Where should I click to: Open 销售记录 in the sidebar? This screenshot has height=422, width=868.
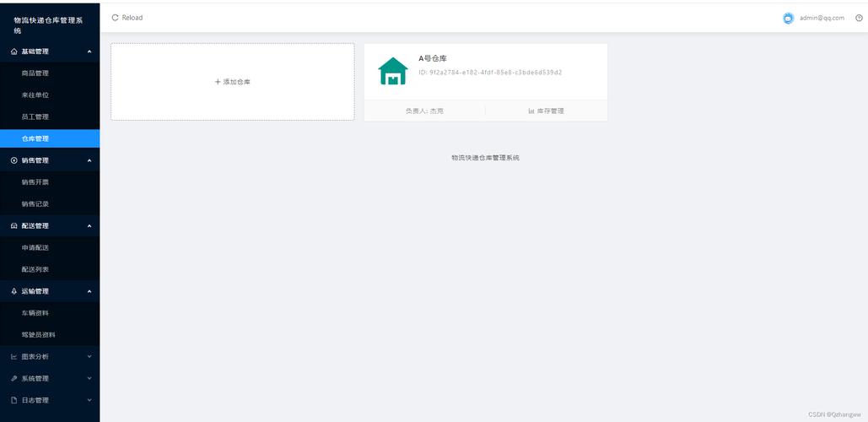coord(50,203)
